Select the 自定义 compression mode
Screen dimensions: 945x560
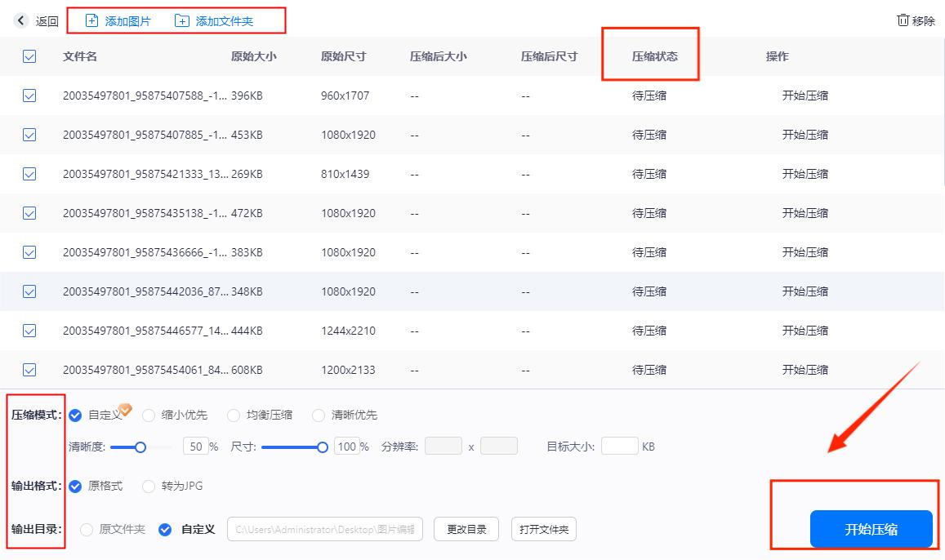click(75, 415)
